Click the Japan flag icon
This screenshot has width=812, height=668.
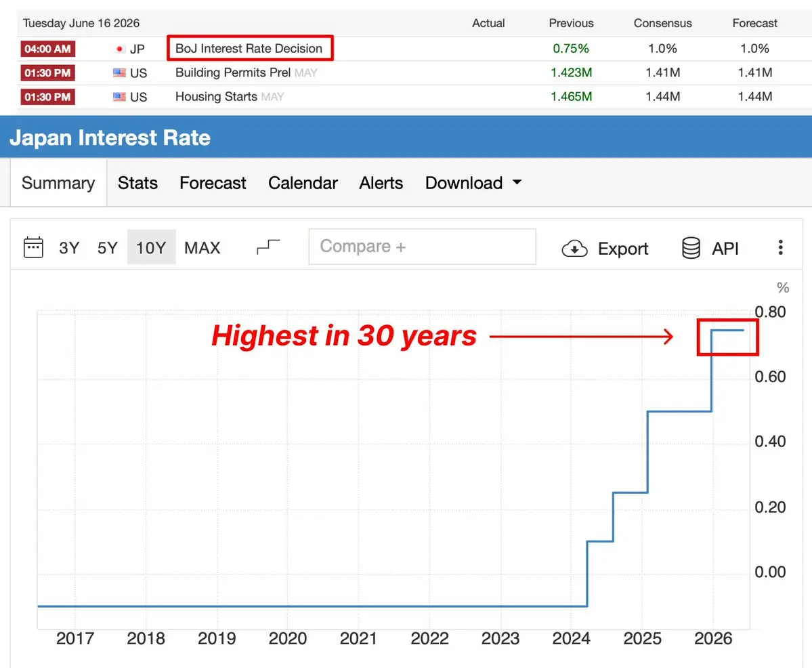tap(120, 49)
